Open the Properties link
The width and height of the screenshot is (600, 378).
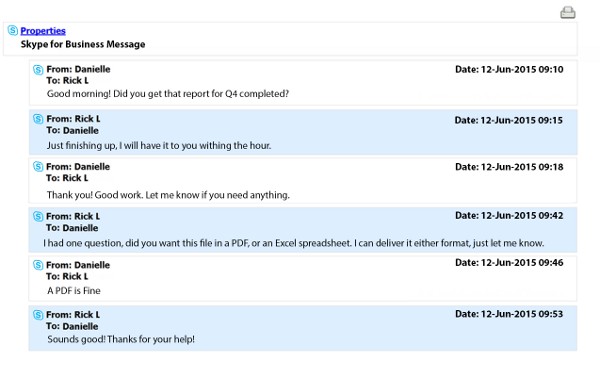point(43,31)
